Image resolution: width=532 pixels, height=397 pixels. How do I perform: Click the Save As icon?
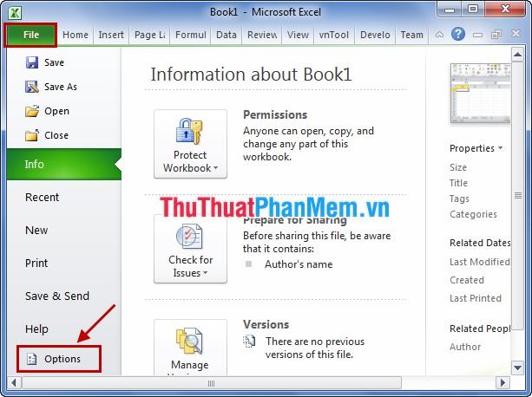tap(32, 87)
